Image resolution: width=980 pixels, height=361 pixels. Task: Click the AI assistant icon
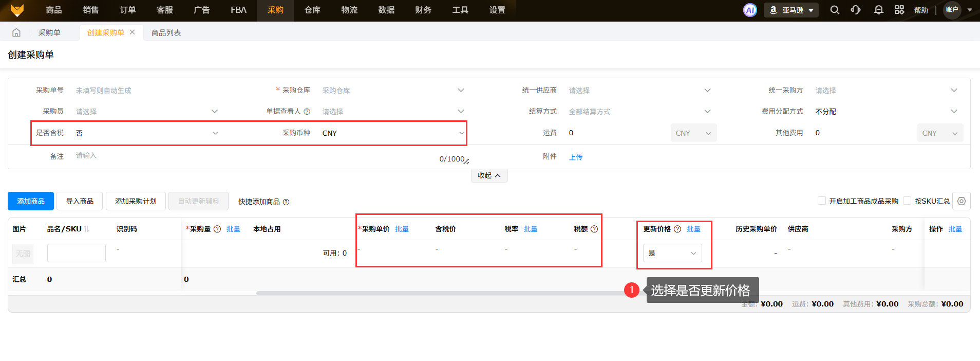(750, 10)
